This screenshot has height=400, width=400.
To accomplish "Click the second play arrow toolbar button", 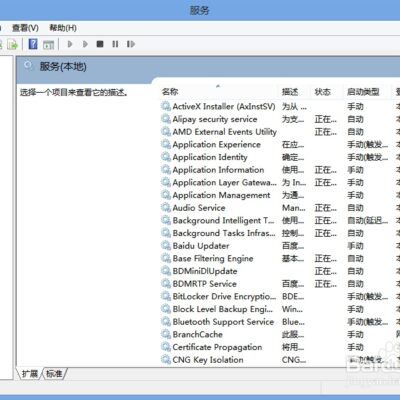I will [x=85, y=44].
